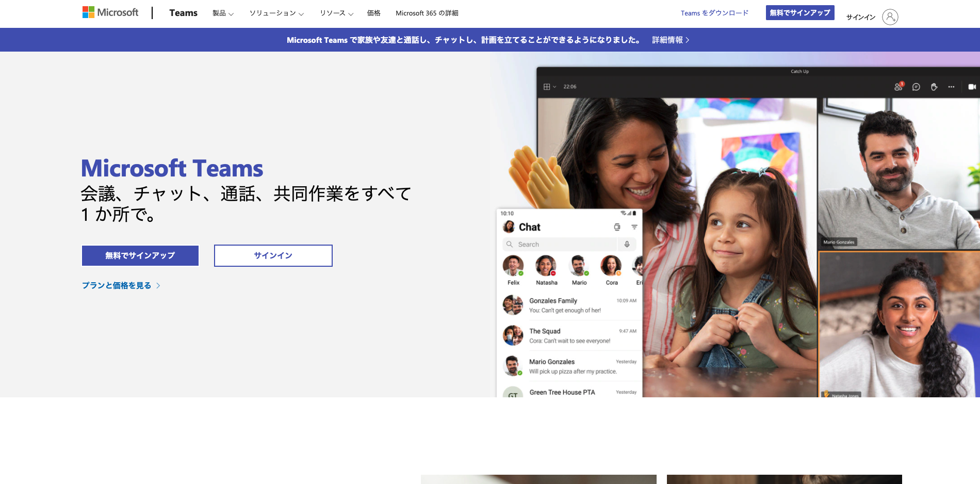This screenshot has height=484, width=980.
Task: Open Gonzales Family chat
Action: click(569, 305)
